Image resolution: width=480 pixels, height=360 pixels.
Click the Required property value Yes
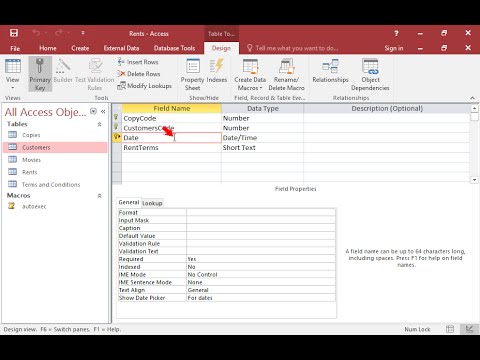point(261,259)
